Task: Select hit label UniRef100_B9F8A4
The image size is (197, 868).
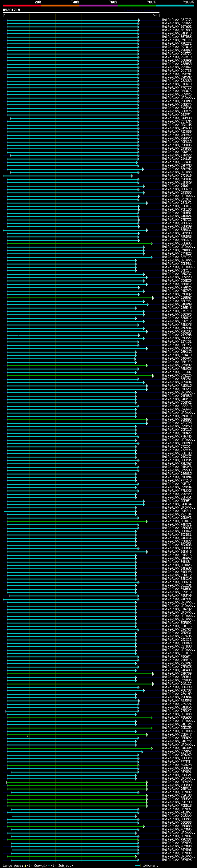Action: tap(177, 179)
